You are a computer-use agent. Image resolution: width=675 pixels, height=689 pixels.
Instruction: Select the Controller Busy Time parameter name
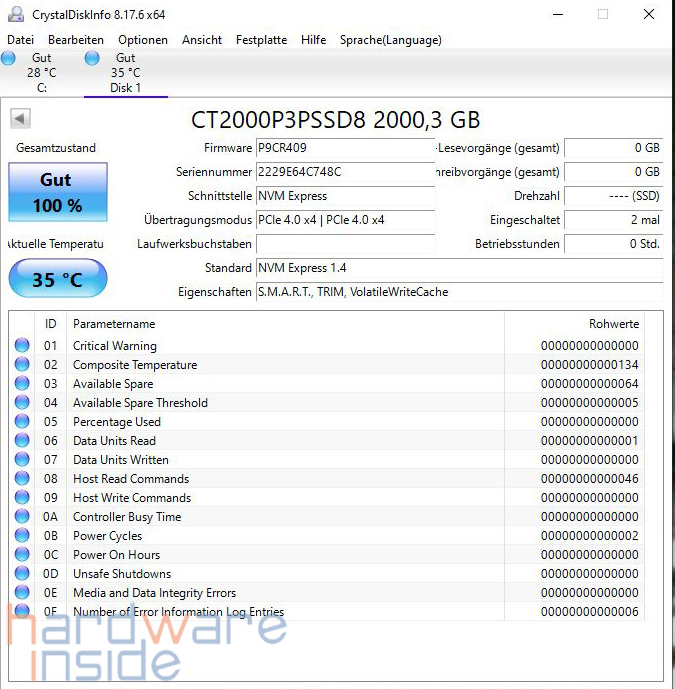pos(127,517)
